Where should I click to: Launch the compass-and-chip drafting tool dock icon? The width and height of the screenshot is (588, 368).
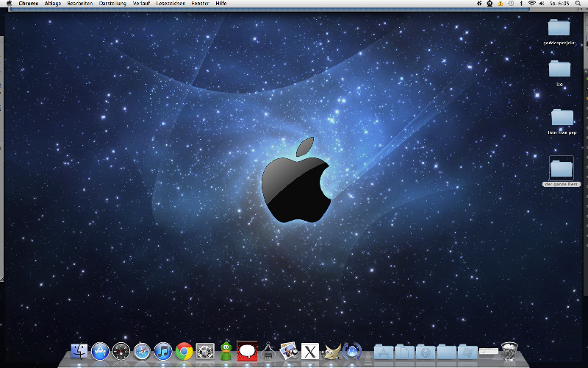pos(268,351)
